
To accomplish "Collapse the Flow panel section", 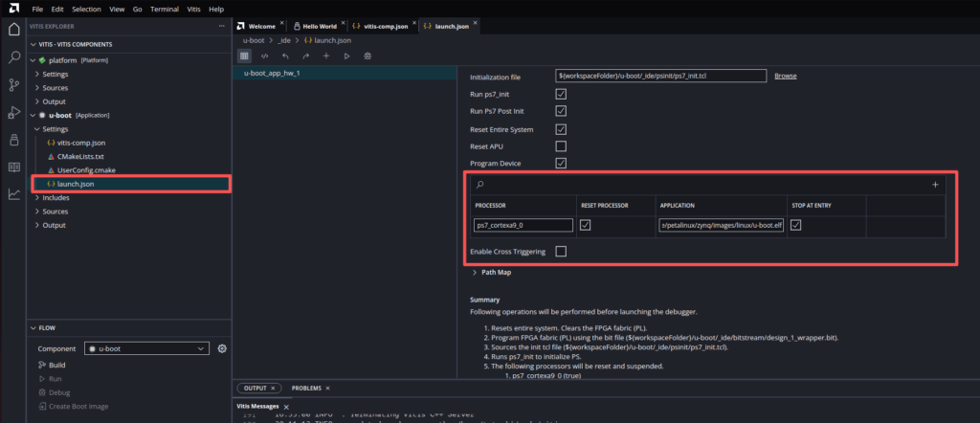I will coord(33,327).
